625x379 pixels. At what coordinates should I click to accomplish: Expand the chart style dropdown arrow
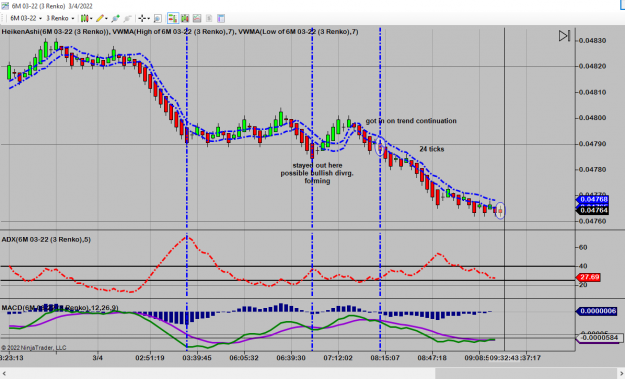91,18
